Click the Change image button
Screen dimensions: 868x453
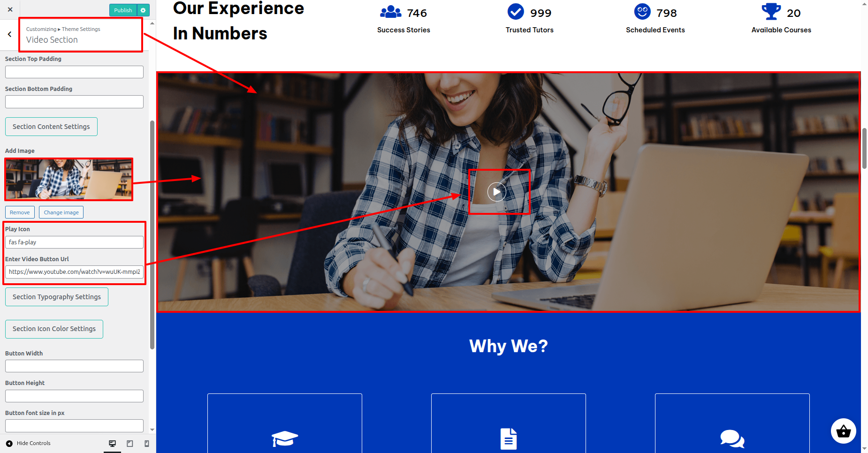(61, 212)
